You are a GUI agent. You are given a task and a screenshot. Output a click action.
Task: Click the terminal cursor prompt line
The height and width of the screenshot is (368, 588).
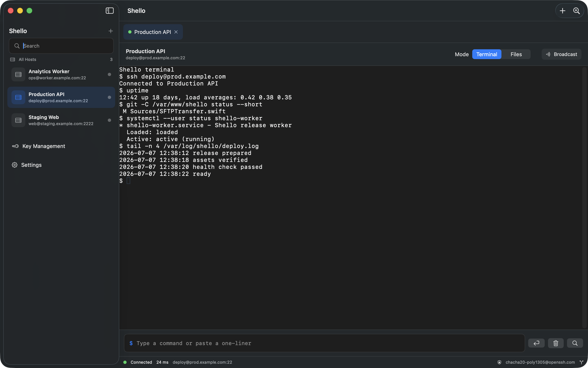click(x=125, y=181)
